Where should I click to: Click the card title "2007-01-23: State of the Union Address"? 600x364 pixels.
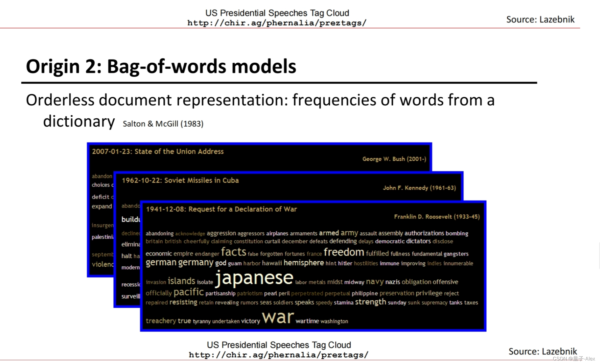158,151
